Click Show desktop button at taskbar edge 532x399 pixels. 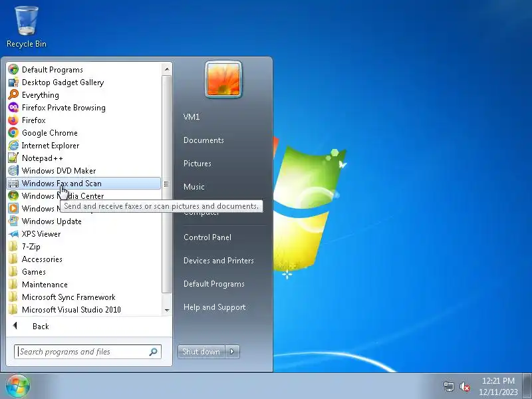528,386
